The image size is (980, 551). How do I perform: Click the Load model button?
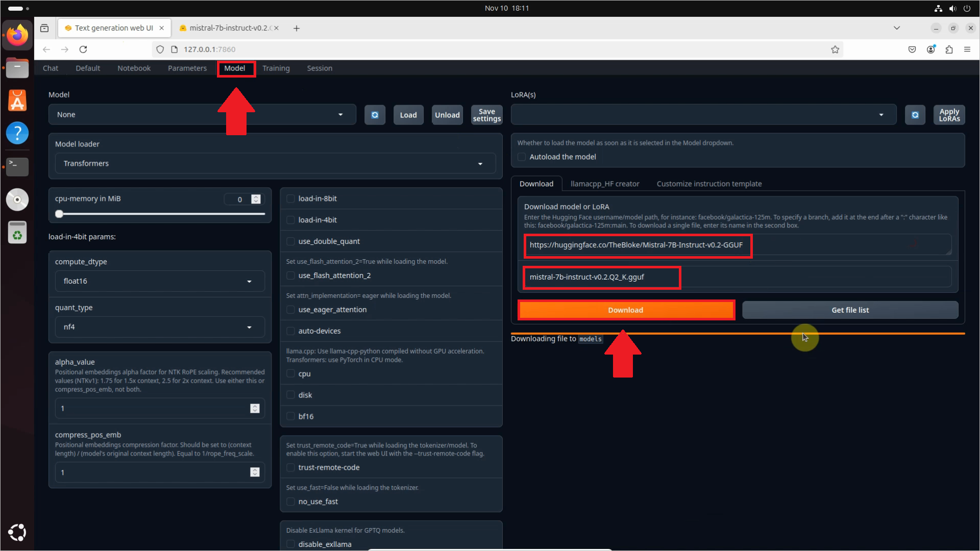[408, 115]
